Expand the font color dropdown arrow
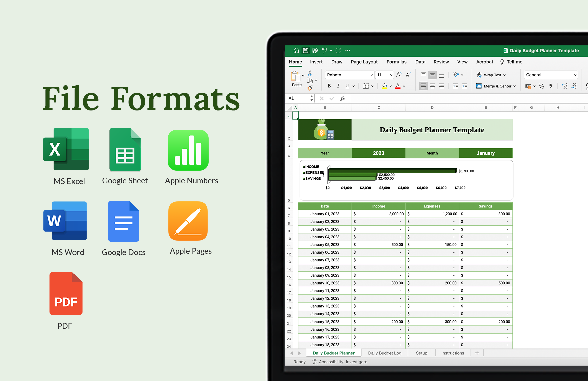 (x=404, y=86)
